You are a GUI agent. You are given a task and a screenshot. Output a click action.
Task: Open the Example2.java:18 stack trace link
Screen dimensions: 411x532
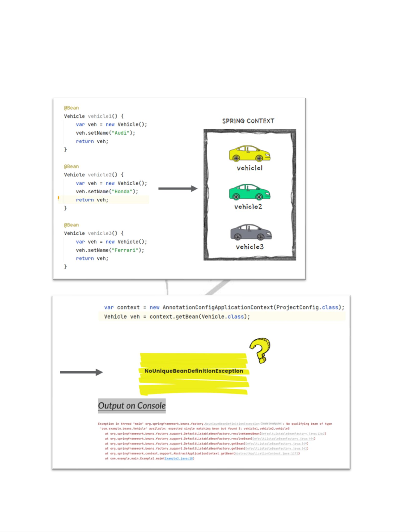coord(179,458)
